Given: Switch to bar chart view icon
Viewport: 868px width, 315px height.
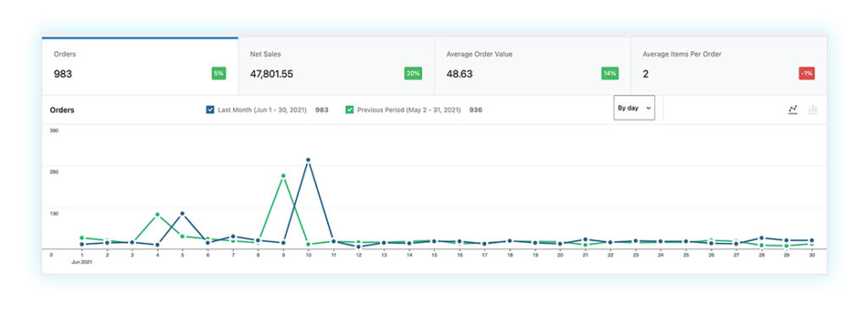Looking at the screenshot, I should (x=813, y=109).
